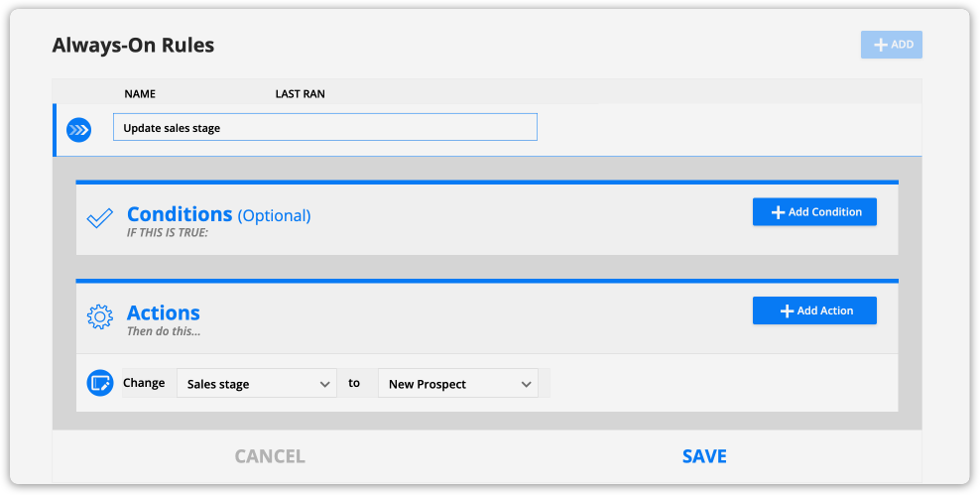Viewport: 980px width, 495px height.
Task: Click the NAME column header
Action: pos(140,94)
